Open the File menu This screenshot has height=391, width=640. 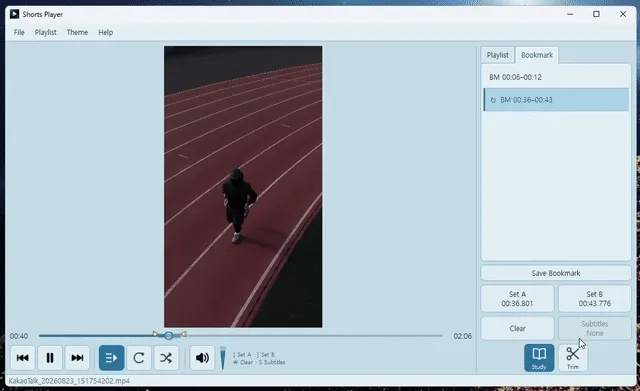click(19, 32)
